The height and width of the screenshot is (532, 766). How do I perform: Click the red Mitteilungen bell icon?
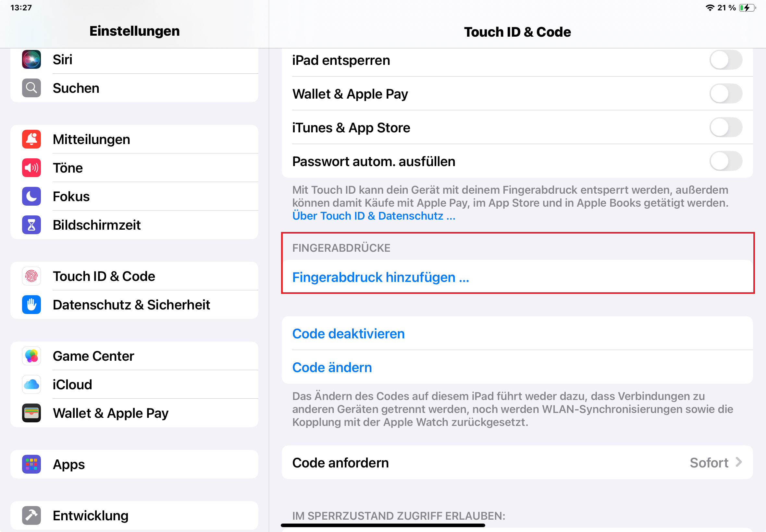31,139
